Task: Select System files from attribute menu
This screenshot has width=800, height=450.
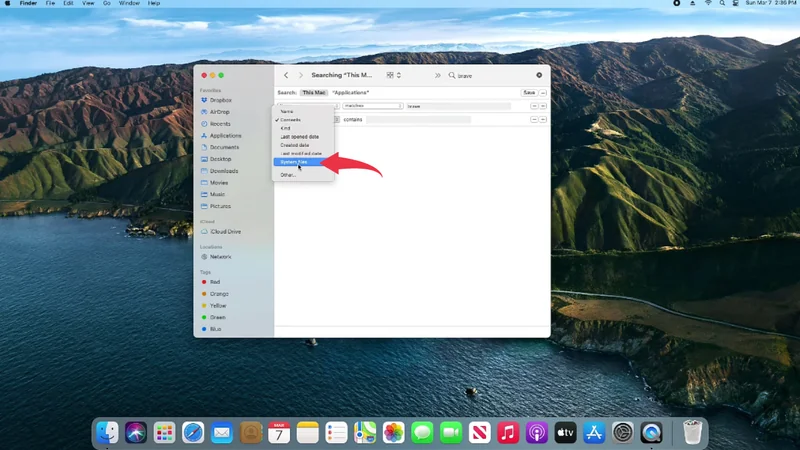Action: tap(294, 161)
